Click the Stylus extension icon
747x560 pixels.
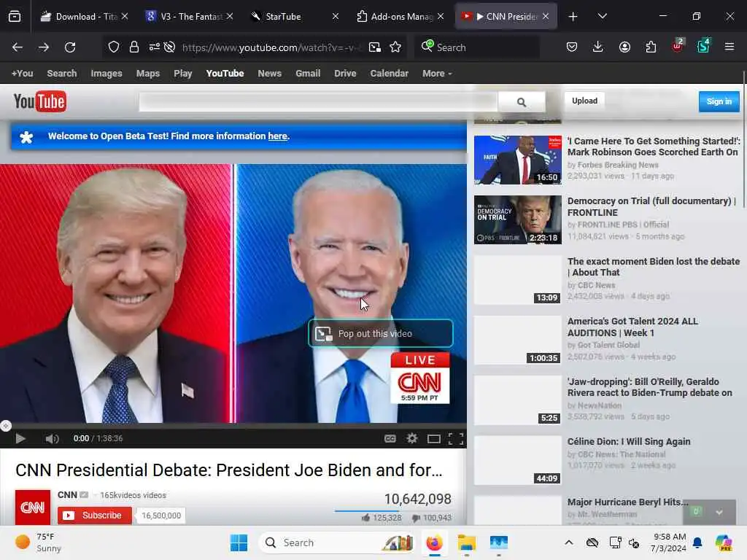click(704, 45)
